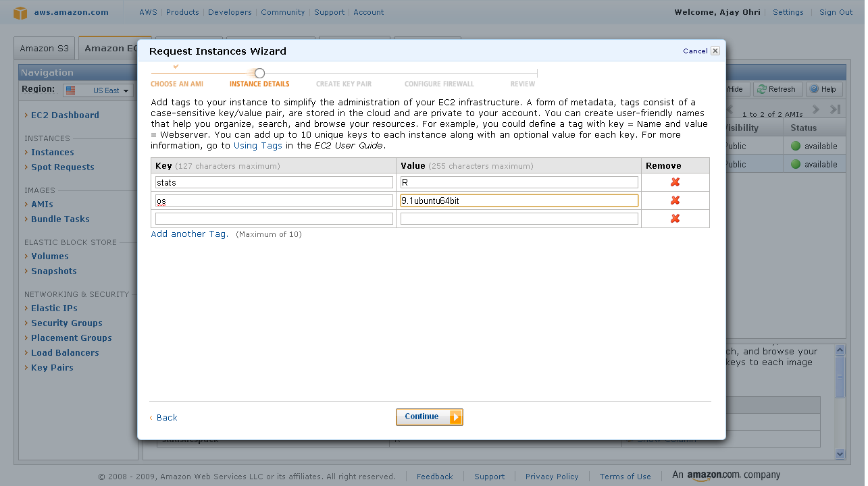Viewport: 868px width, 486px height.
Task: Click the Refresh button icon
Action: pyautogui.click(x=762, y=89)
